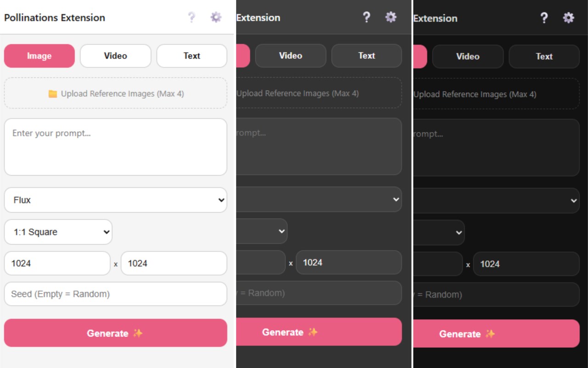The image size is (588, 368).
Task: Click Pollinations Extension title text
Action: [55, 17]
